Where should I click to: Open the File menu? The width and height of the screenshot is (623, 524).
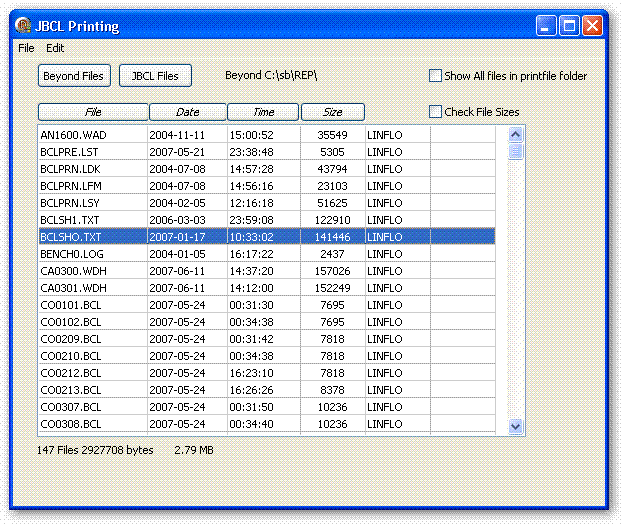pos(26,48)
